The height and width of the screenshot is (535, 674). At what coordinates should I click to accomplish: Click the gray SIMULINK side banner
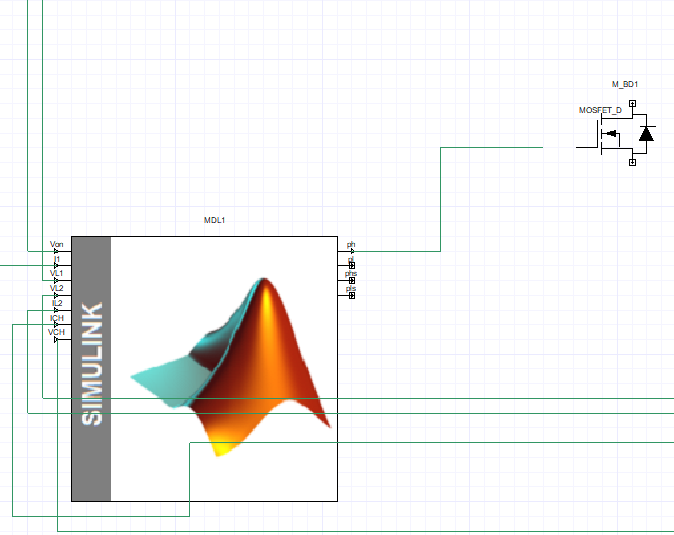pos(91,369)
